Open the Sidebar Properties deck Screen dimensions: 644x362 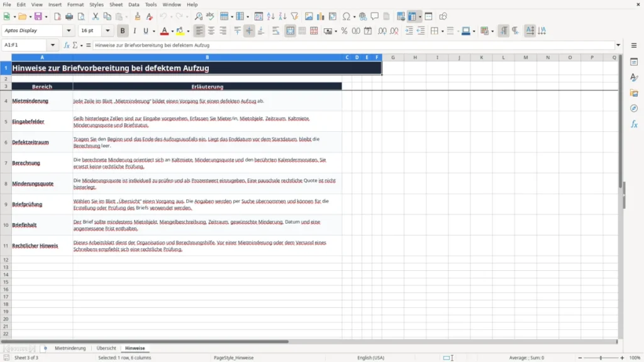[x=634, y=62]
